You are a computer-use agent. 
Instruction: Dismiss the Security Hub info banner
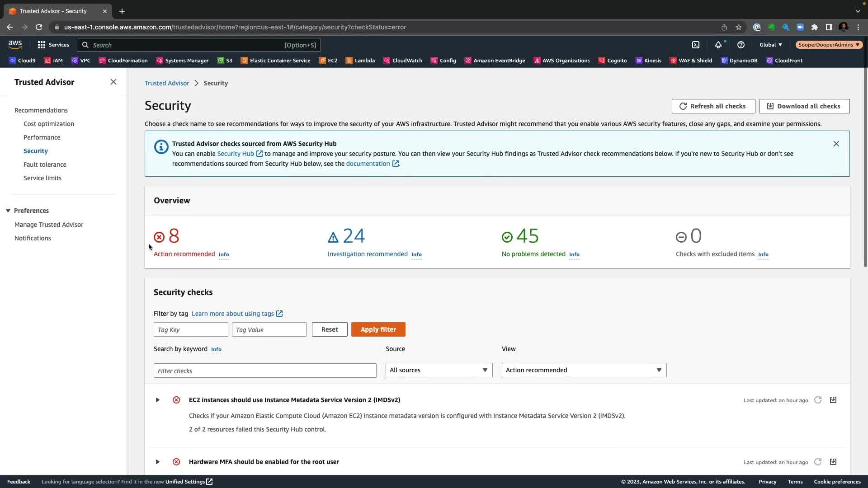tap(836, 144)
